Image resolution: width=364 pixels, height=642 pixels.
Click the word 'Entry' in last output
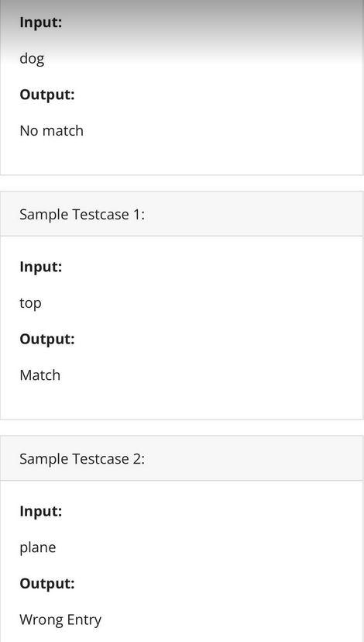point(83,620)
